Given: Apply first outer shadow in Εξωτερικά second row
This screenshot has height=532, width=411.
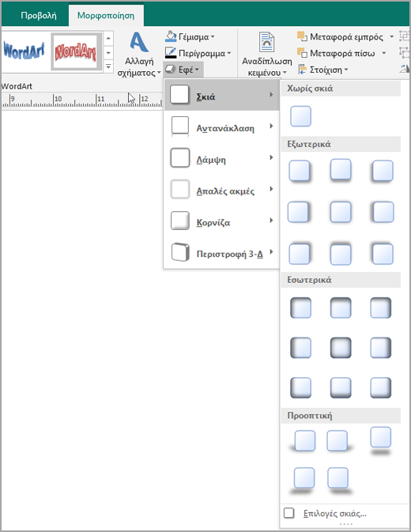Looking at the screenshot, I should coord(299,212).
